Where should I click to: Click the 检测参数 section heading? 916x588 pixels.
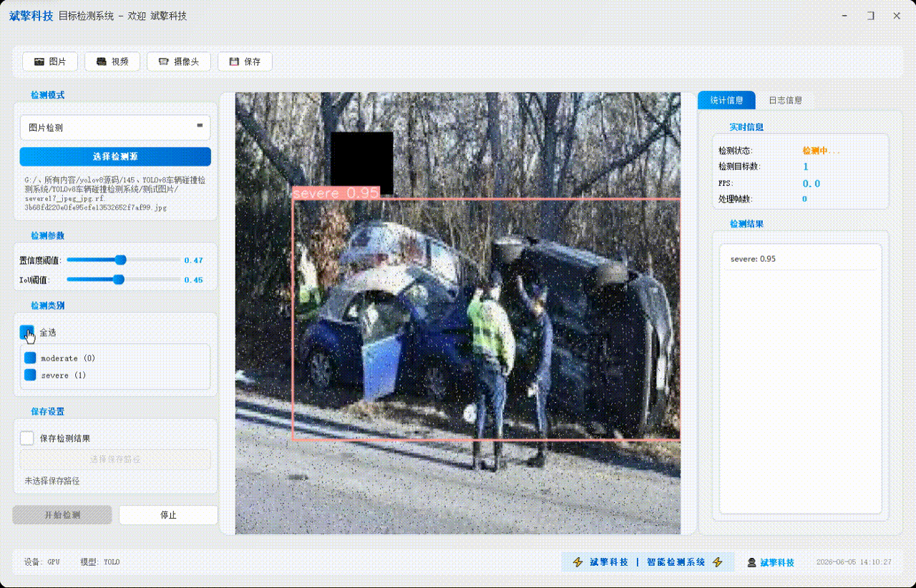pos(47,235)
